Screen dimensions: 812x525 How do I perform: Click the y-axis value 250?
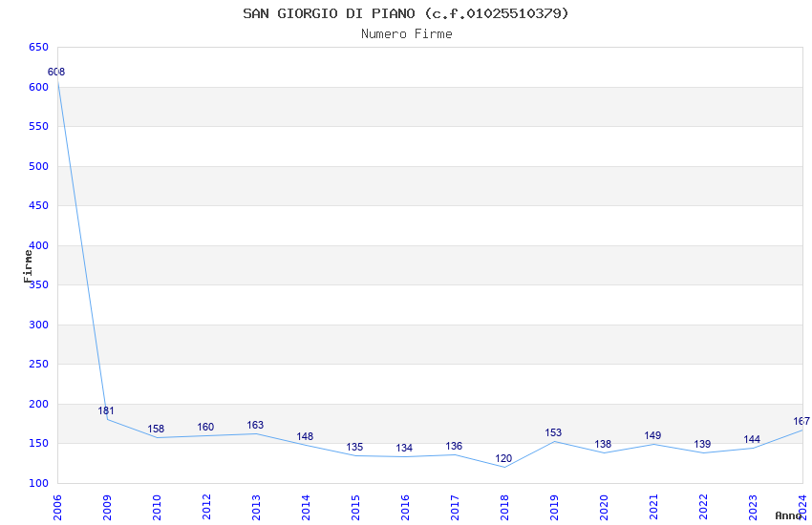tap(39, 364)
